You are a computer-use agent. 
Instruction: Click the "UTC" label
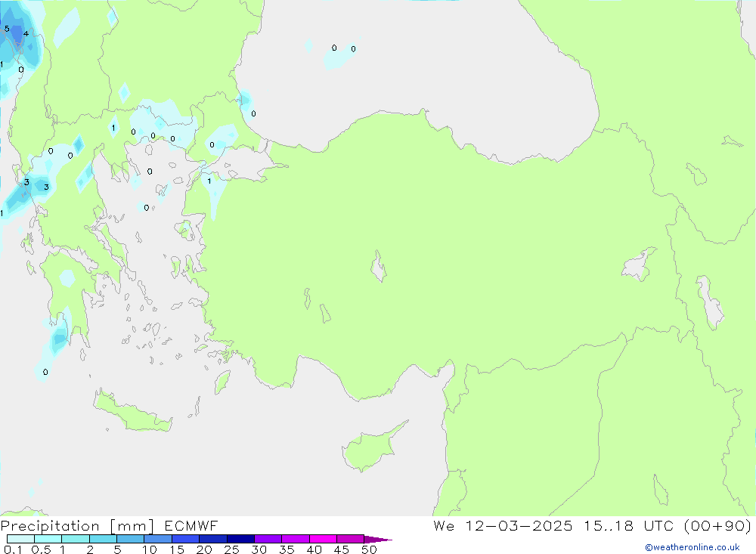[x=658, y=525]
